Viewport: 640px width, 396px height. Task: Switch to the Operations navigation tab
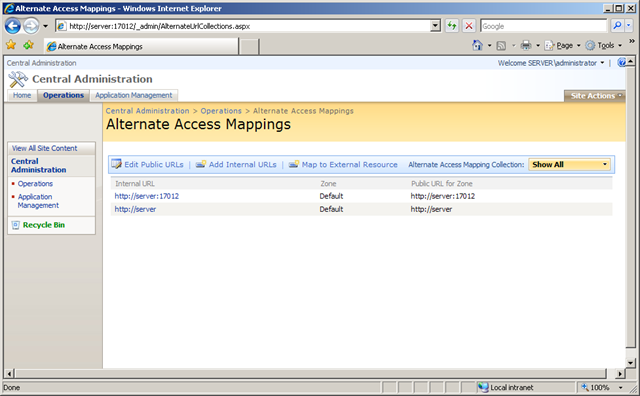tap(63, 95)
